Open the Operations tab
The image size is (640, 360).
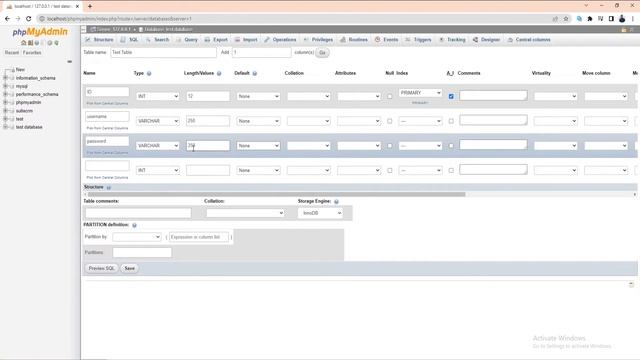click(280, 40)
